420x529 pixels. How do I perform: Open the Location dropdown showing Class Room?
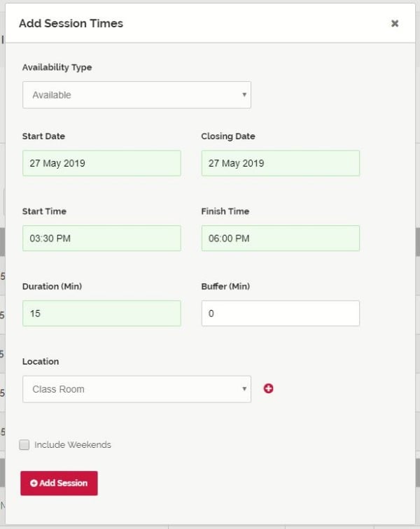136,389
